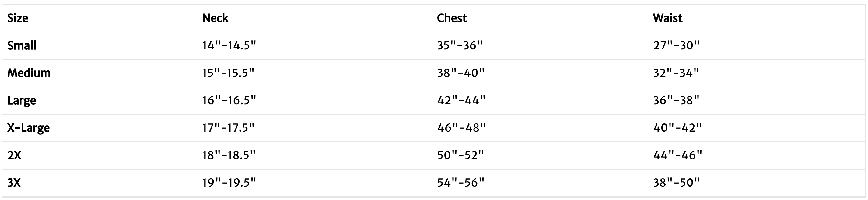The width and height of the screenshot is (868, 200).
Task: Click the 3X waist measurement 38"-50"
Action: 677,183
